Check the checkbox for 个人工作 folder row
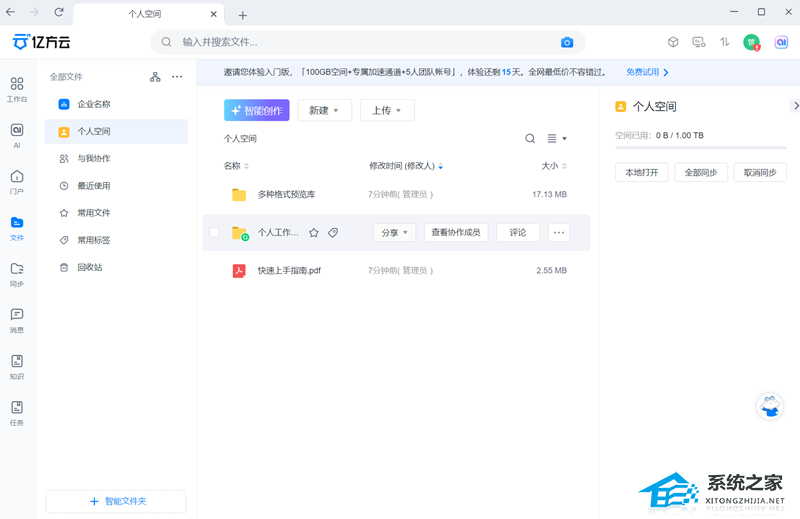Viewport: 800px width, 519px height. [x=214, y=232]
